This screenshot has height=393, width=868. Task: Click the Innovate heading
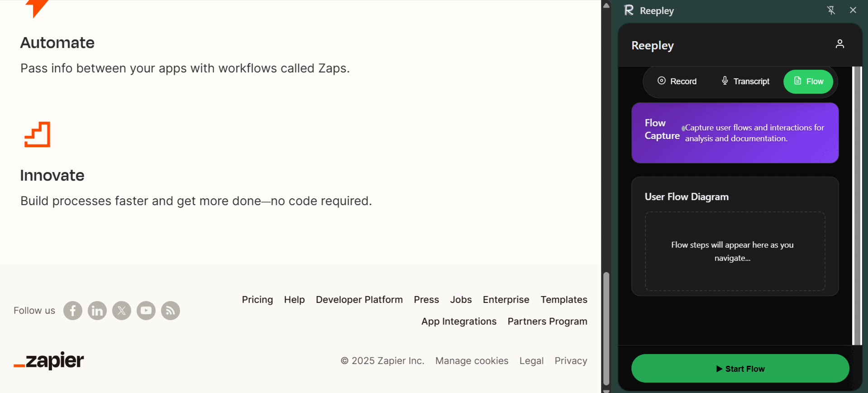tap(52, 175)
